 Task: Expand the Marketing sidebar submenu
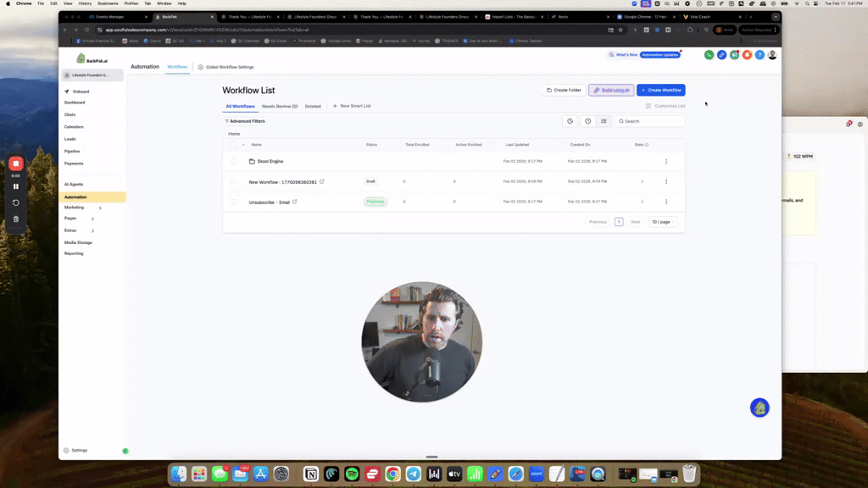(100, 208)
